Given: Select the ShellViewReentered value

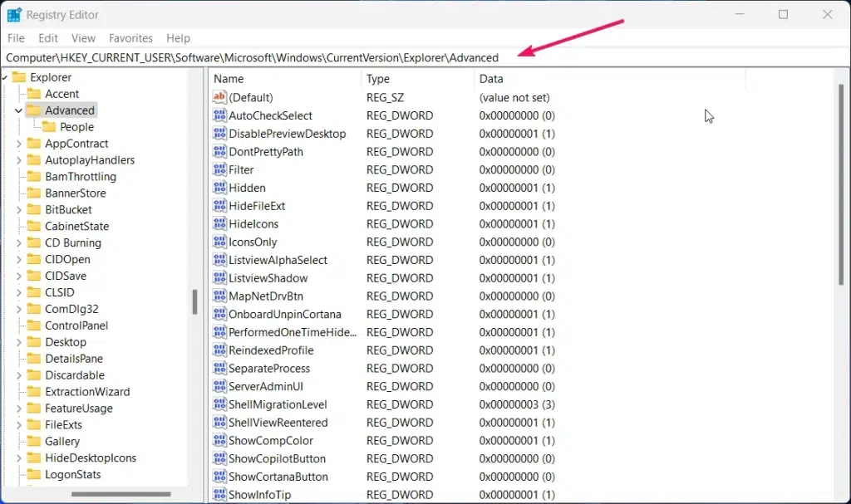Looking at the screenshot, I should 278,422.
